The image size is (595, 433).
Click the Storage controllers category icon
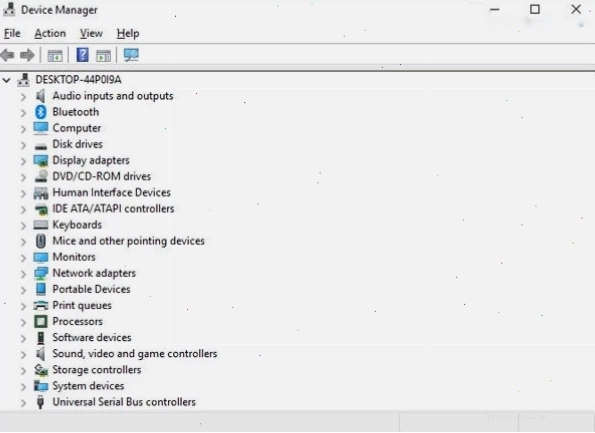[x=41, y=370]
